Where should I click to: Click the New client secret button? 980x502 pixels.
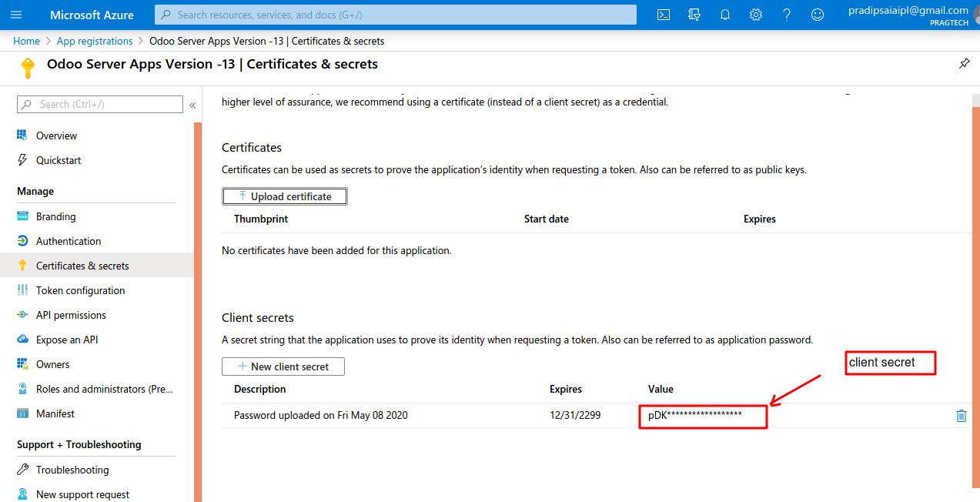[283, 366]
